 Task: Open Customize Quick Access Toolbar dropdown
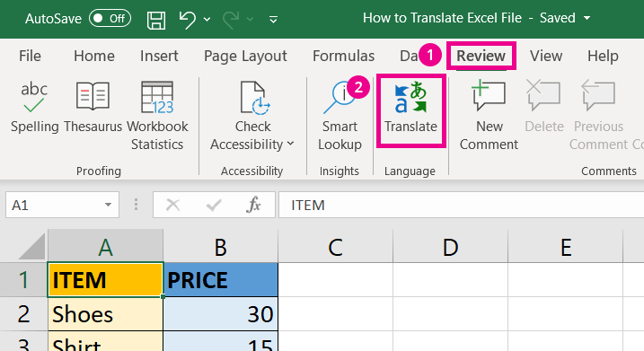point(273,19)
